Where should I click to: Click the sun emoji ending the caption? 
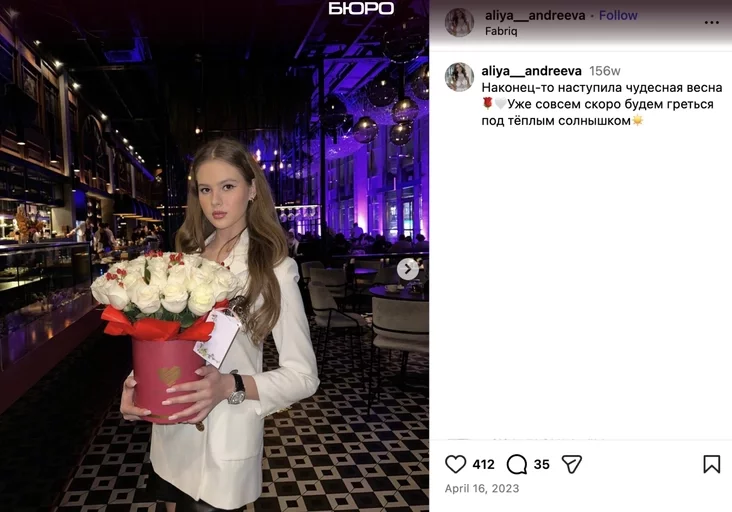coord(638,120)
